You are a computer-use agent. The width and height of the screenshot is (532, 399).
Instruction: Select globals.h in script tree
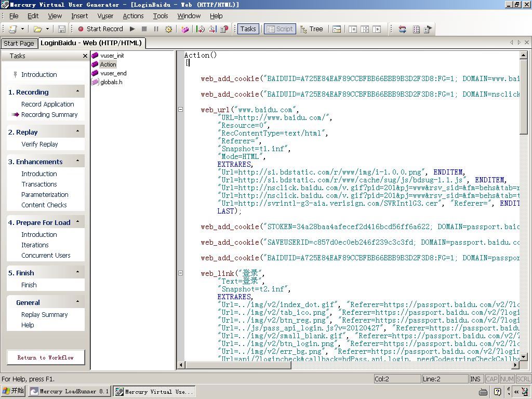click(x=111, y=82)
